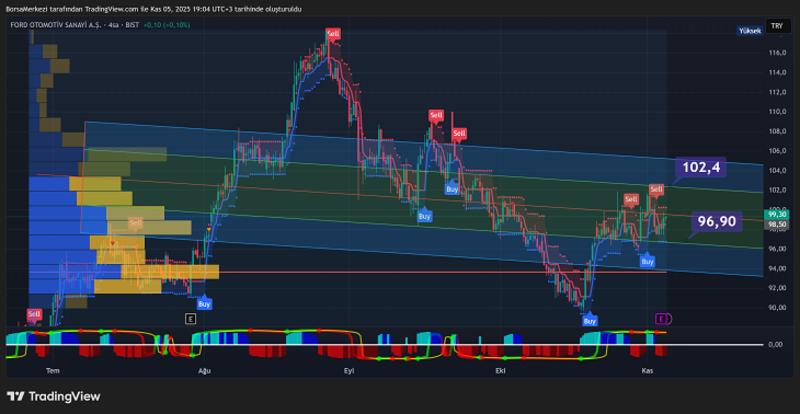The height and width of the screenshot is (414, 800).
Task: Click the Buy marker near the Ağu label
Action: tap(204, 303)
